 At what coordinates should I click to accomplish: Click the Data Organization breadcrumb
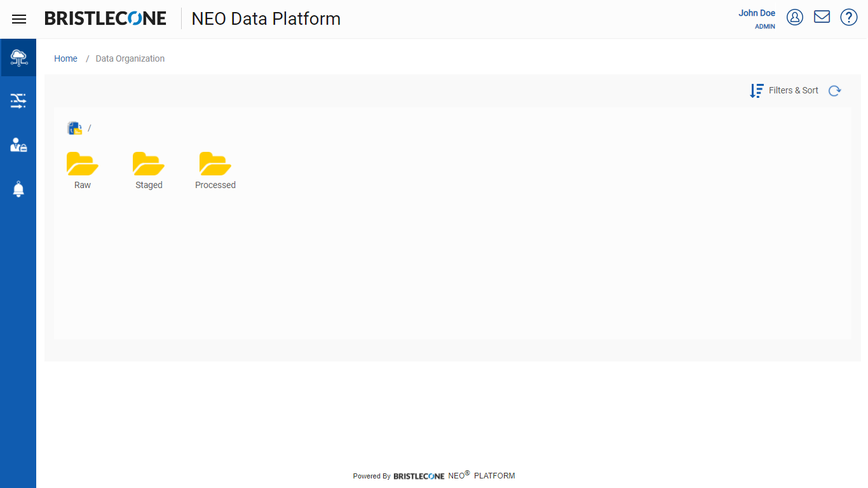coord(130,58)
